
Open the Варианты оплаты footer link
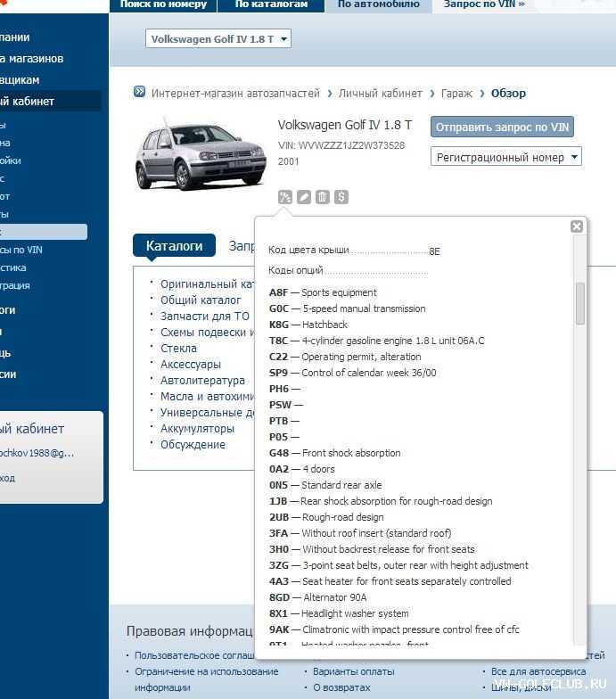(353, 671)
